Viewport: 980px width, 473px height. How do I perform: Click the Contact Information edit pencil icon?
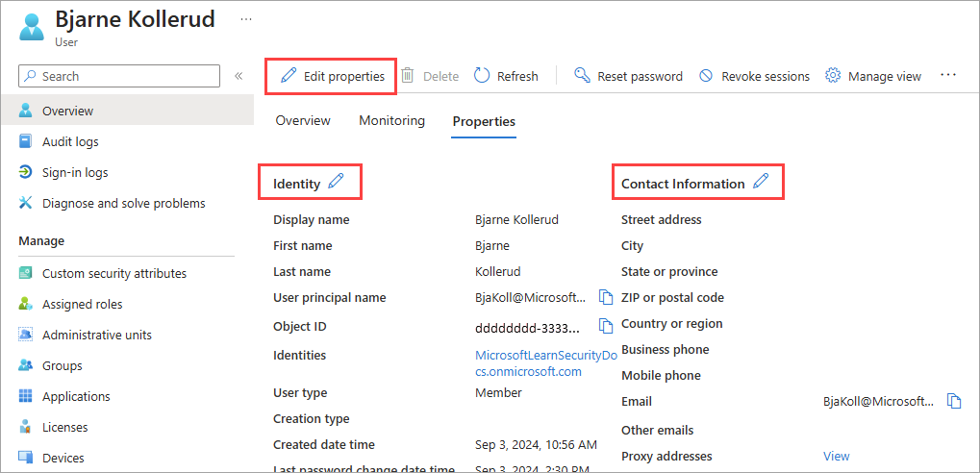(761, 182)
